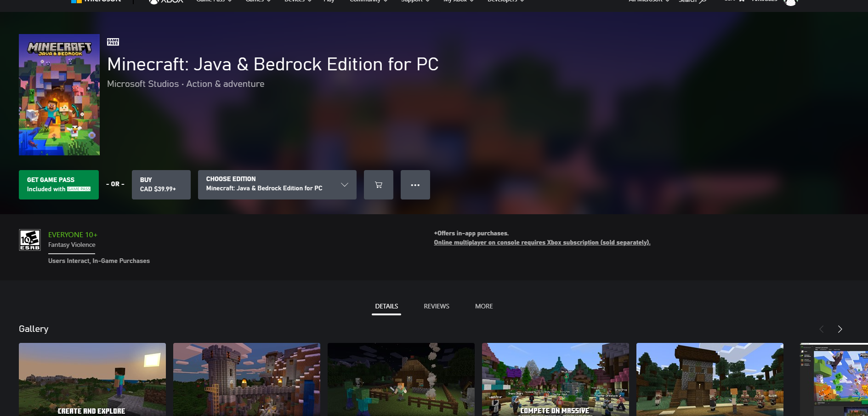Click the Action & adventure genre text
Image resolution: width=868 pixels, height=416 pixels.
click(x=225, y=84)
